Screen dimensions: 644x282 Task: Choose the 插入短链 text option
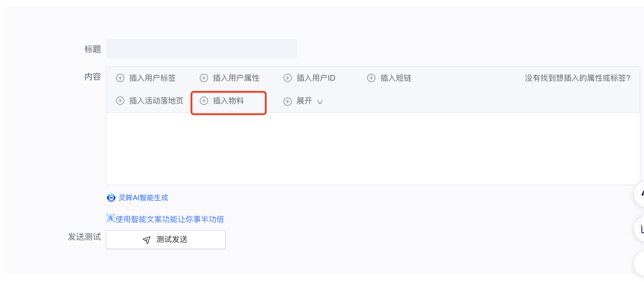(x=396, y=78)
